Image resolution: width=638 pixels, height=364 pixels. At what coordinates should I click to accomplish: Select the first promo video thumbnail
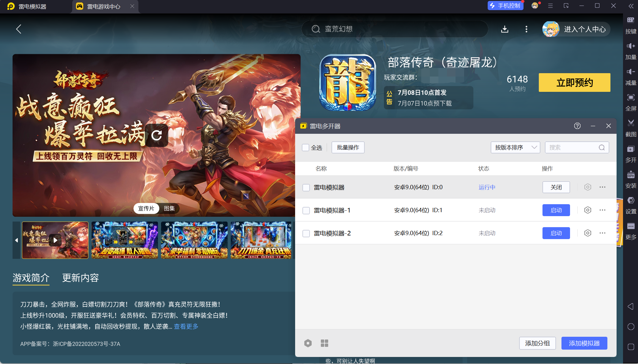pos(55,240)
